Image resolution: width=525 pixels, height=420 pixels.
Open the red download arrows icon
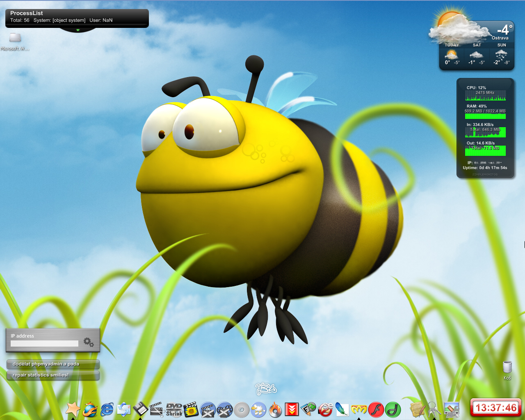point(292,409)
